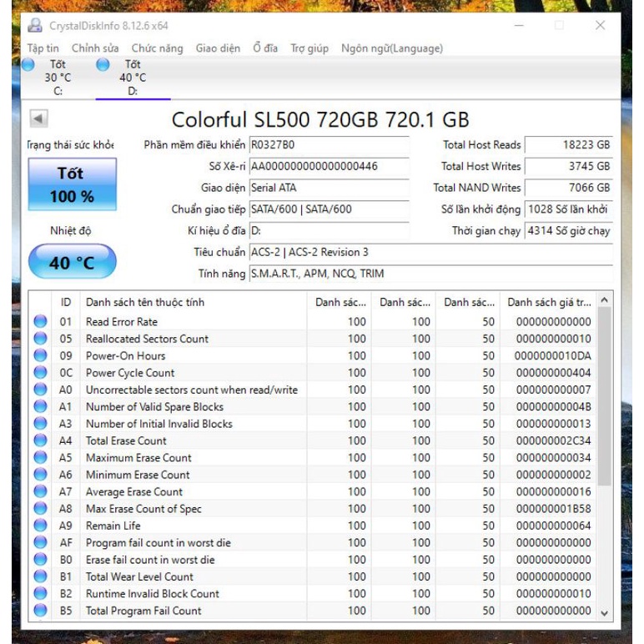
Task: Click the scrollbar down arrow in attribute list
Action: point(604,613)
